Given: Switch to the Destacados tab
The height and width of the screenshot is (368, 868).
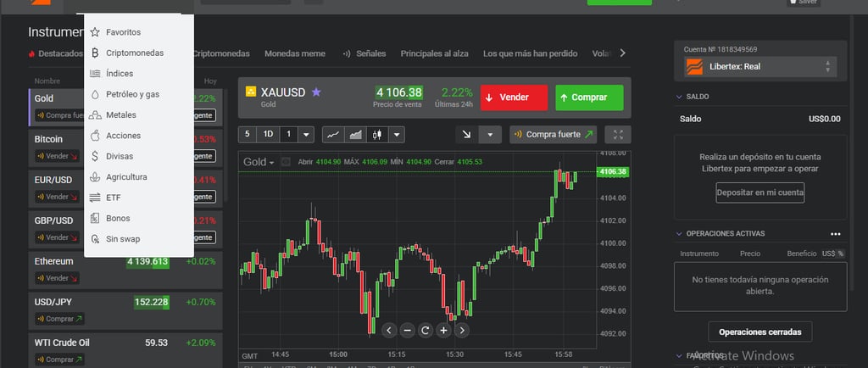Looking at the screenshot, I should pyautogui.click(x=55, y=53).
